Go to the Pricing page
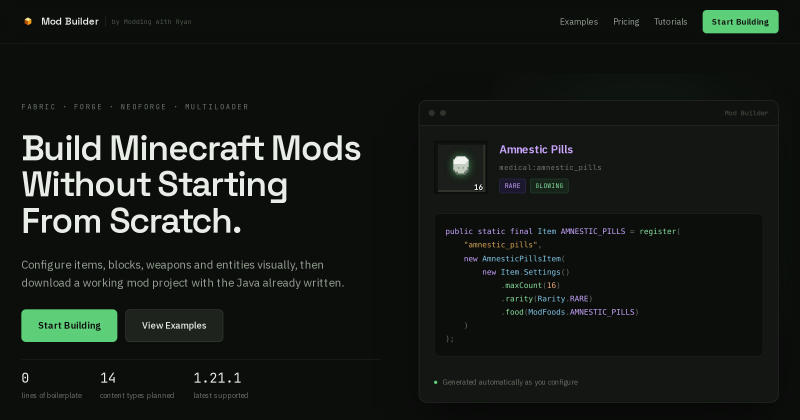The image size is (800, 420). (626, 21)
